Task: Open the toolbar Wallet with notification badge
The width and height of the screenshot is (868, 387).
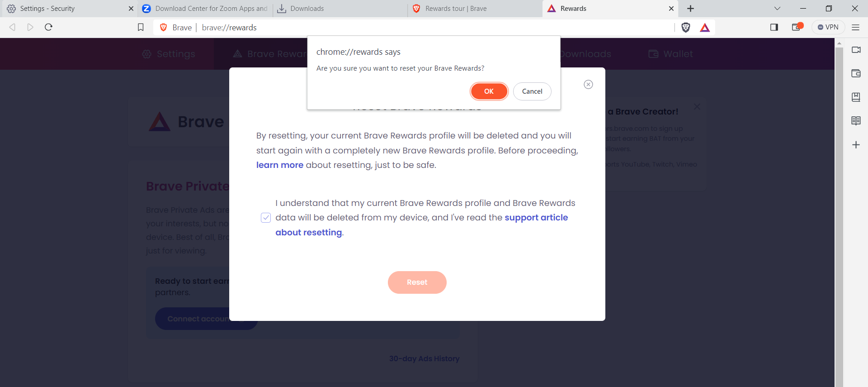Action: click(797, 27)
